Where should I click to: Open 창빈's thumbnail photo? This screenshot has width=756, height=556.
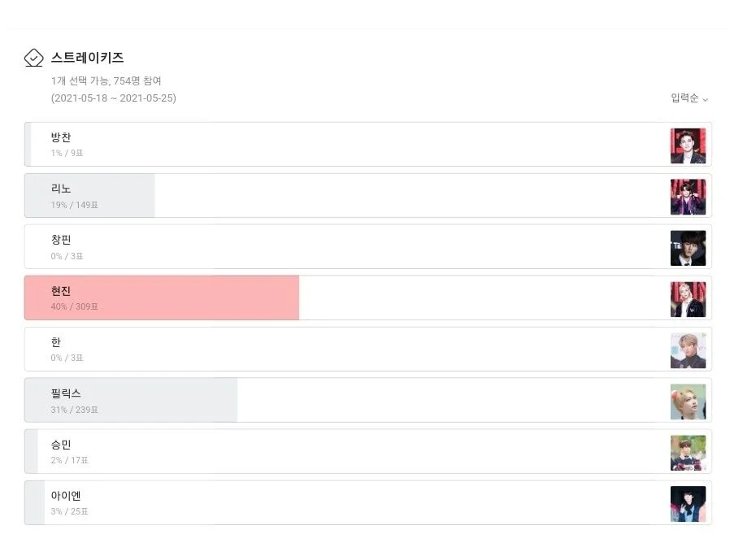688,248
